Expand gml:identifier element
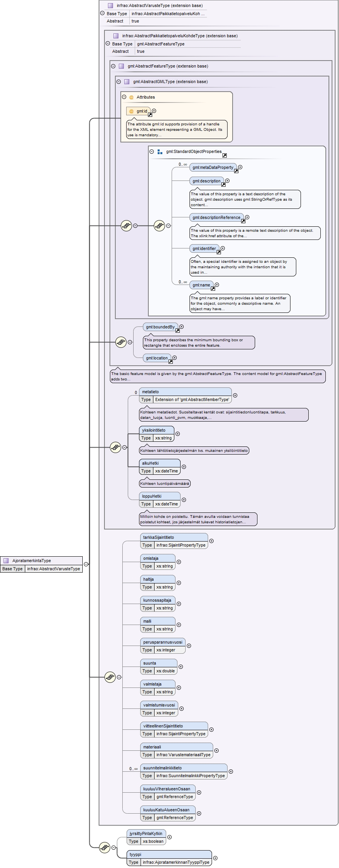Image resolution: width=339 pixels, height=868 pixels. [223, 248]
